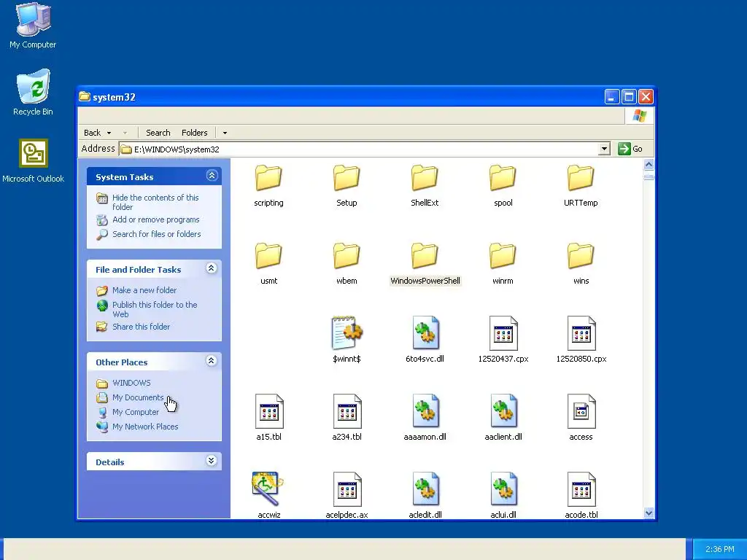Viewport: 747px width, 560px height.
Task: Select a234.tbl file icon
Action: 347,411
